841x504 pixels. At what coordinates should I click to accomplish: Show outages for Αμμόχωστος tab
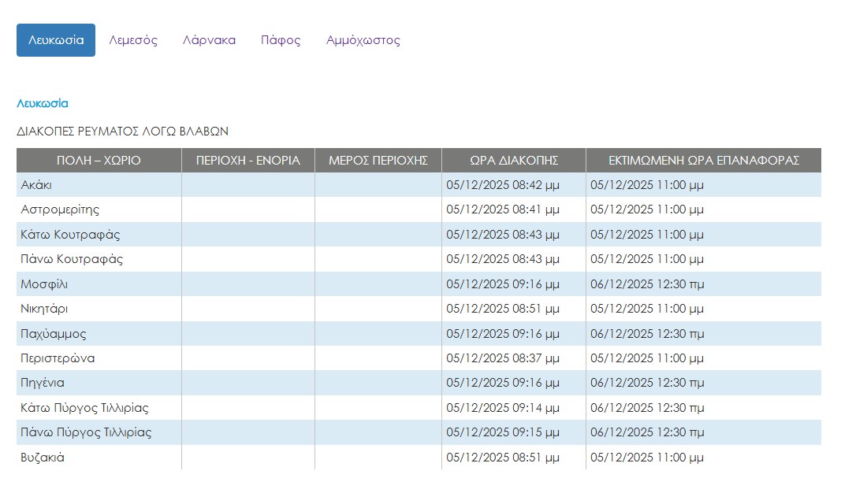tap(363, 40)
